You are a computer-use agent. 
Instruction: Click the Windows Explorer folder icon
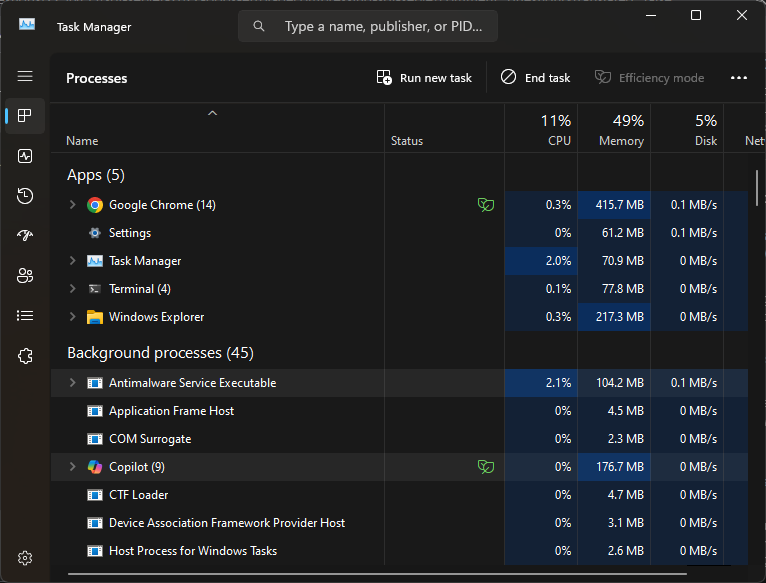click(95, 317)
